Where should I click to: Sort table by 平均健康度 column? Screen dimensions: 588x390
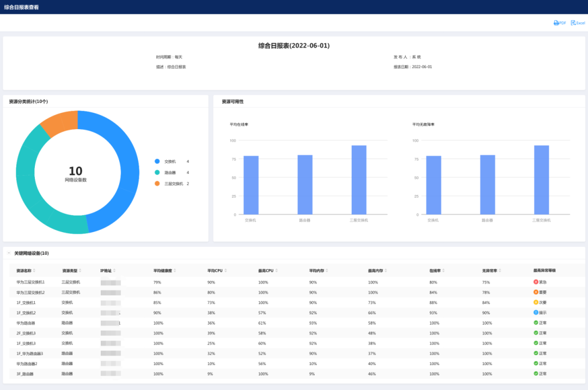pos(175,270)
